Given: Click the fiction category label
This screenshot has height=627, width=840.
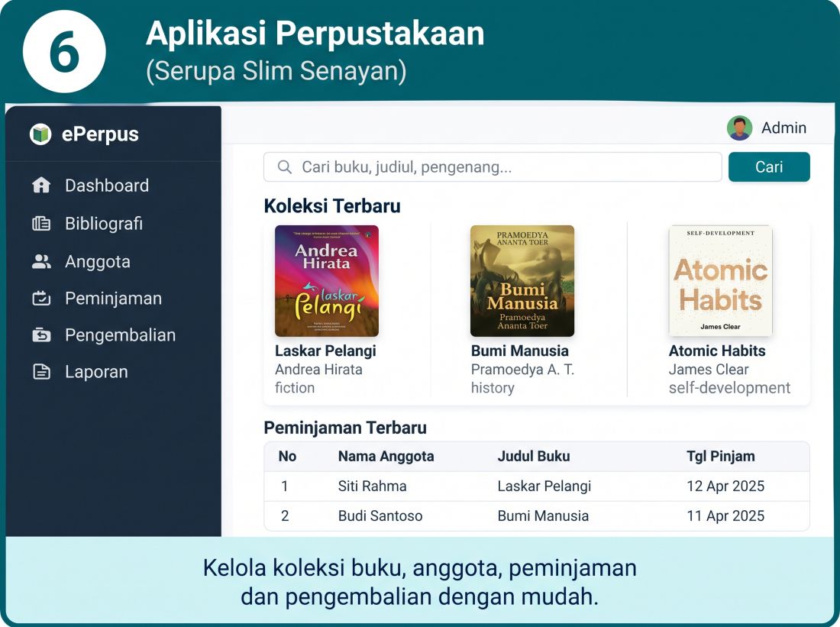Looking at the screenshot, I should point(295,388).
